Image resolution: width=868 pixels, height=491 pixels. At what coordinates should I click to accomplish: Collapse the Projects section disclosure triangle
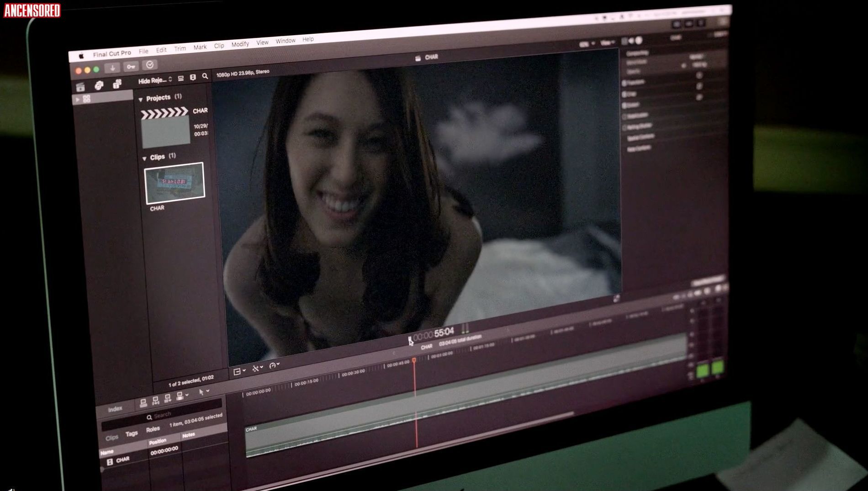pos(141,99)
